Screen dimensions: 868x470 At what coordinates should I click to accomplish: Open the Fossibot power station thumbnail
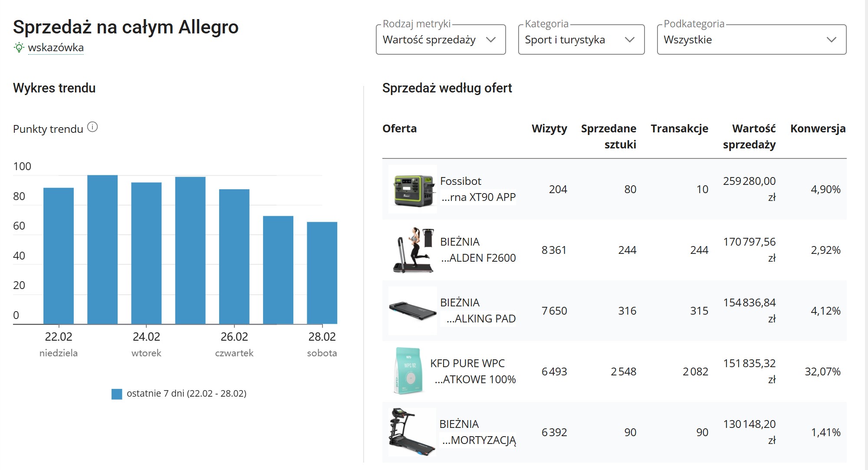click(x=413, y=189)
